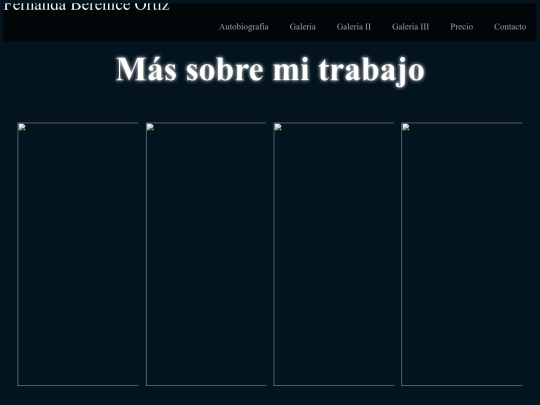Select the fourth gallery image placeholder
The width and height of the screenshot is (540, 405).
(x=461, y=254)
